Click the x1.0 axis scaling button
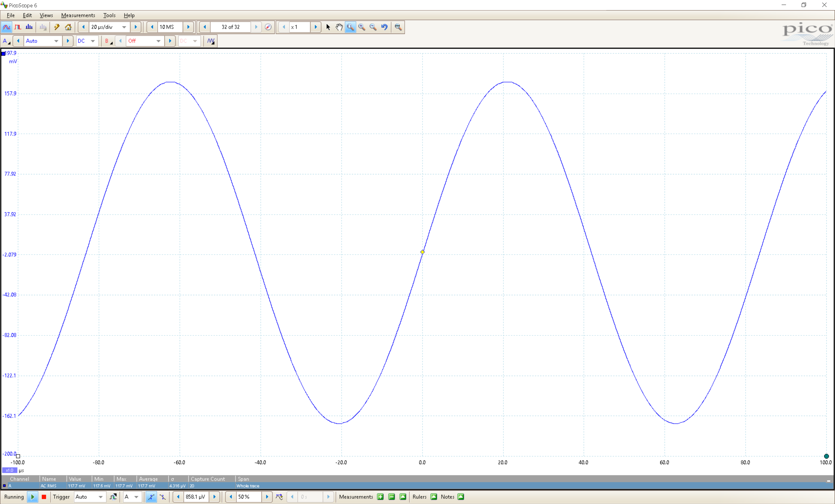Screen dimensions: 835x504 click(10, 470)
